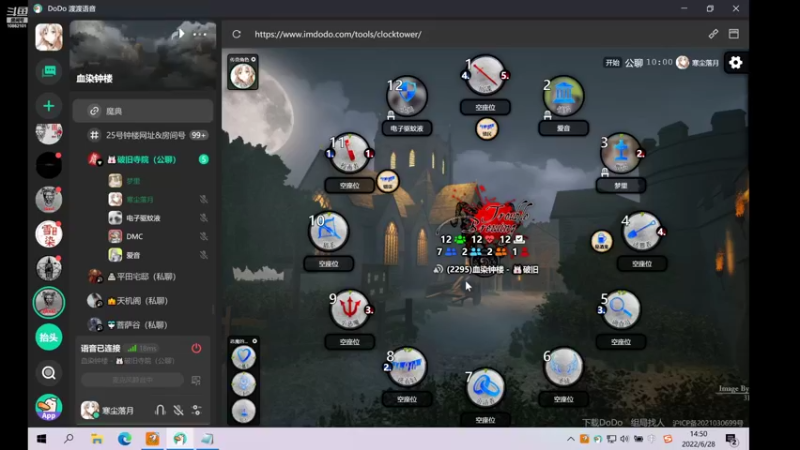The width and height of the screenshot is (800, 450).
Task: Open the user avatar at sidebar top
Action: [x=49, y=37]
